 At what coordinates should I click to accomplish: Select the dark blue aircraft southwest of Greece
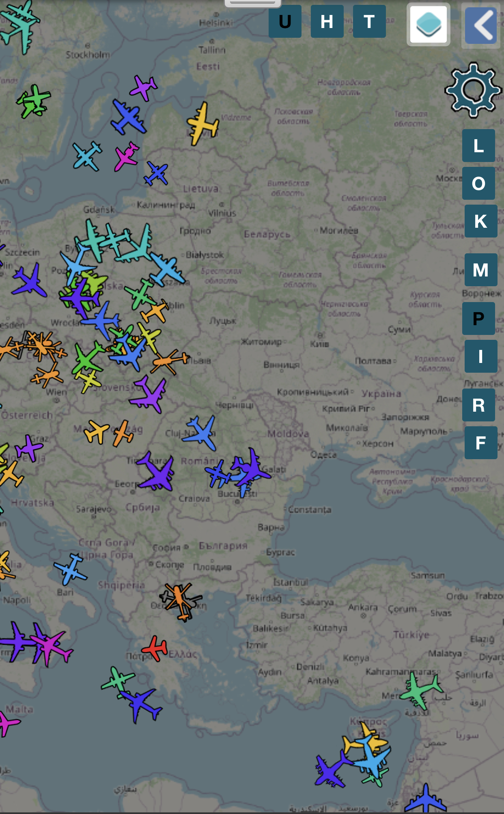click(141, 706)
